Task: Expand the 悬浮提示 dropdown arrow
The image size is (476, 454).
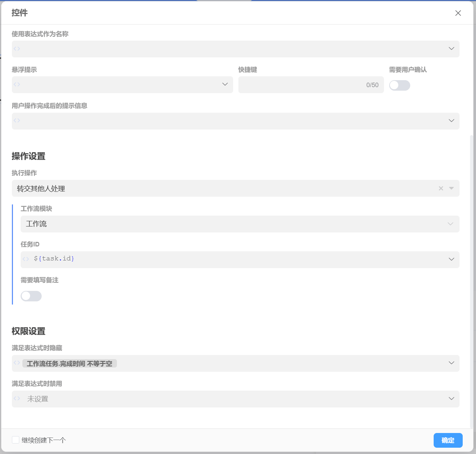Action: (x=225, y=84)
